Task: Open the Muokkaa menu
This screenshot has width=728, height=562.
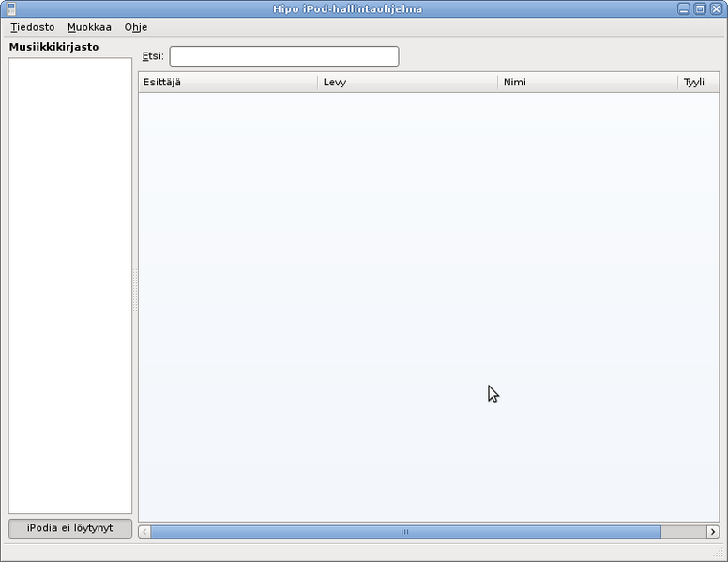Action: [89, 27]
